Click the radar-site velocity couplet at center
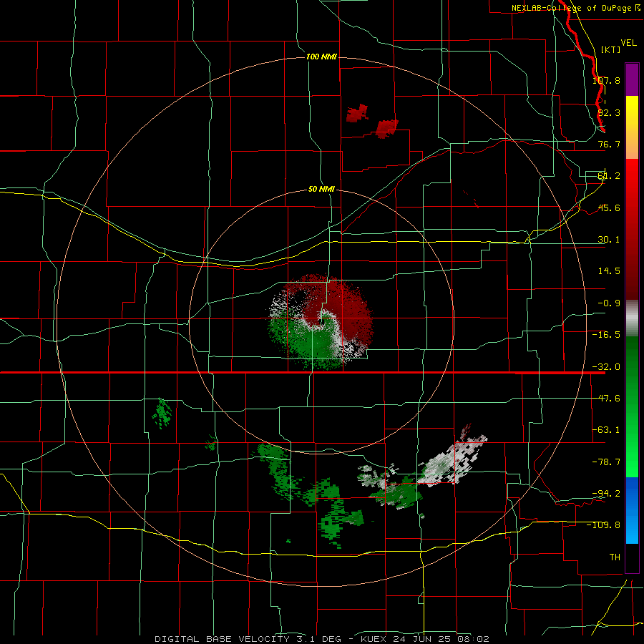This screenshot has width=644, height=644. (321, 321)
